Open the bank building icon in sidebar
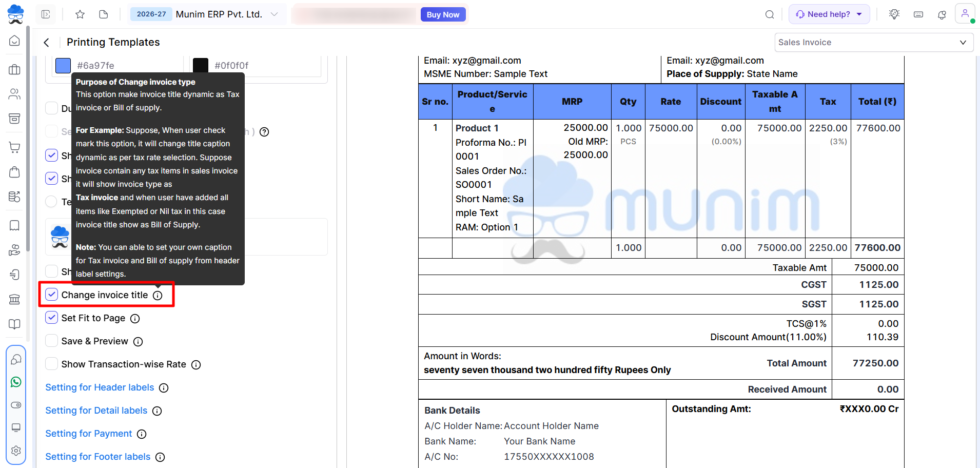Screen dimensions: 980x468 pos(15,299)
